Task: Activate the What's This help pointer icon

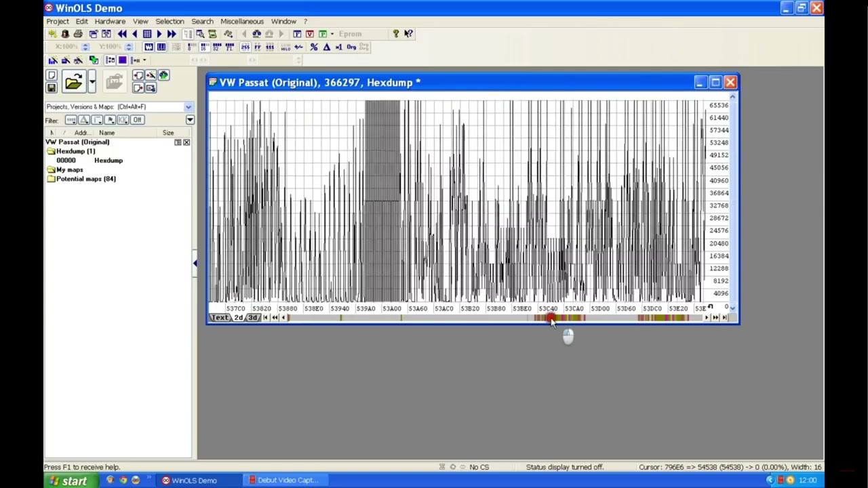Action: coord(408,34)
